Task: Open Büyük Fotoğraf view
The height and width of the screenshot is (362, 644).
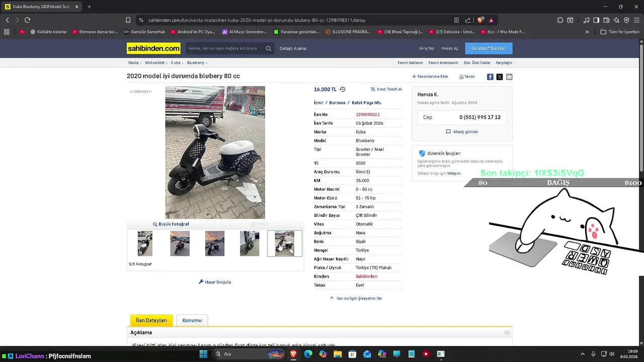Action: click(x=171, y=224)
